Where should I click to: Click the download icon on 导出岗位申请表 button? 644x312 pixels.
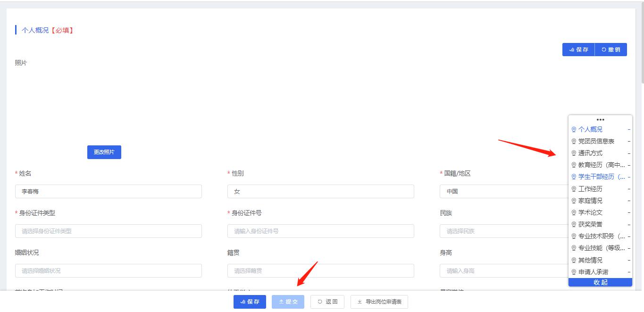click(360, 302)
